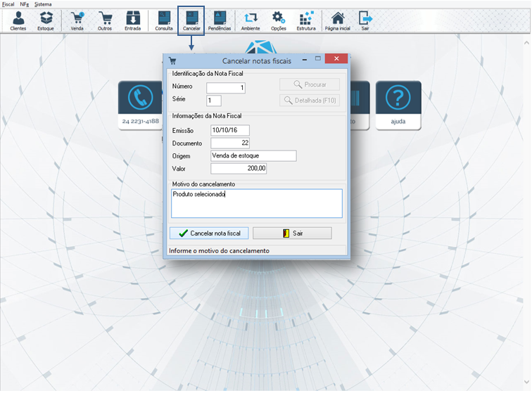Screen dimensions: 532x393
Task: Click the cart icon in dialog title bar
Action: 172,61
